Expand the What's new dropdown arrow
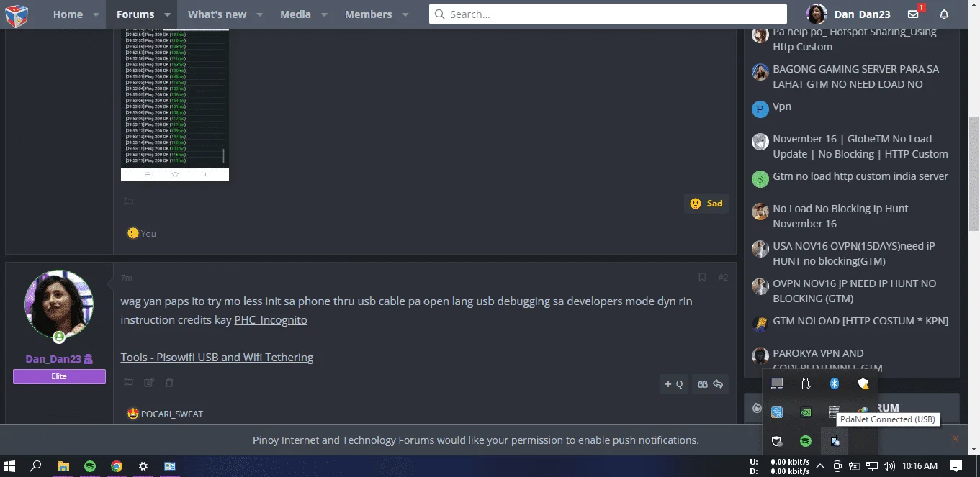This screenshot has height=477, width=980. click(x=259, y=14)
